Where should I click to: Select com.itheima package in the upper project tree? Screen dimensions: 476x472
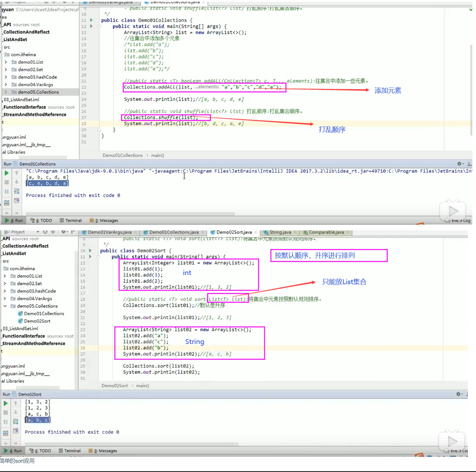click(20, 55)
